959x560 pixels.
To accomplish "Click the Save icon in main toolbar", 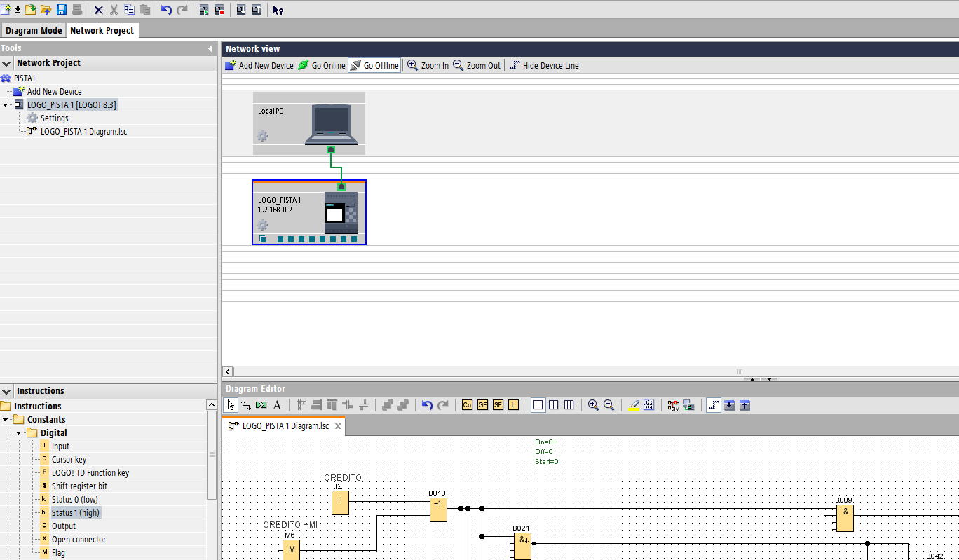I will pyautogui.click(x=62, y=10).
